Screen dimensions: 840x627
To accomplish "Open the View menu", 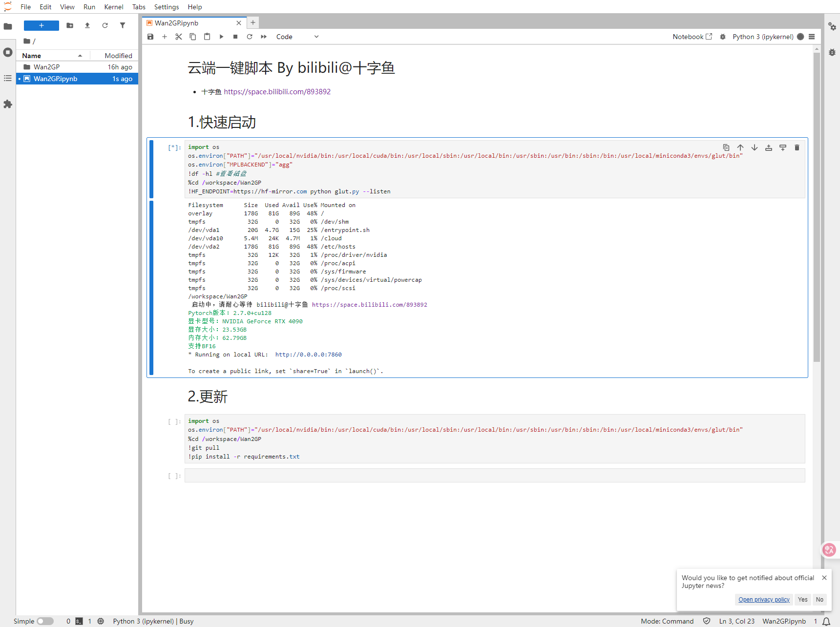I will point(67,7).
